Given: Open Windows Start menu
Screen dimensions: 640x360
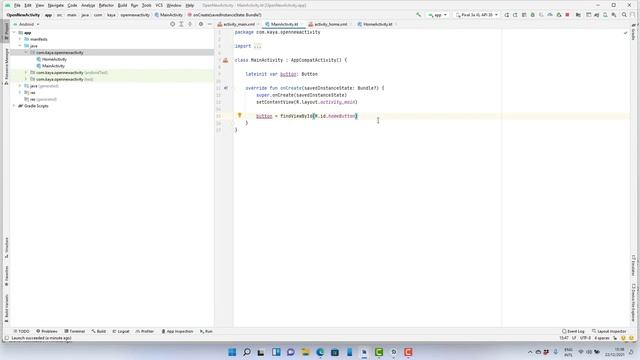Looking at the screenshot, I should point(232,352).
